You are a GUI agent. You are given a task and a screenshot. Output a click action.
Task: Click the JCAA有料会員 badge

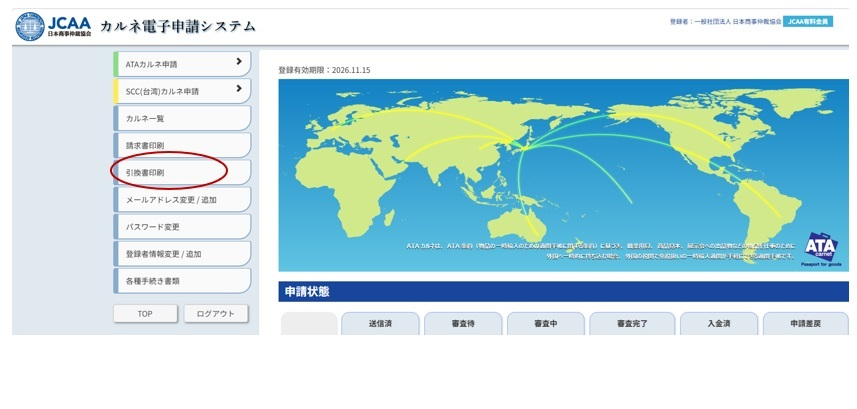[x=808, y=21]
